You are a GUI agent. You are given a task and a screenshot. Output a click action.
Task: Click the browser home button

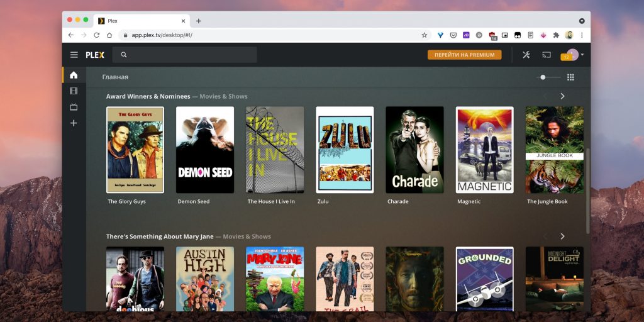(x=109, y=35)
